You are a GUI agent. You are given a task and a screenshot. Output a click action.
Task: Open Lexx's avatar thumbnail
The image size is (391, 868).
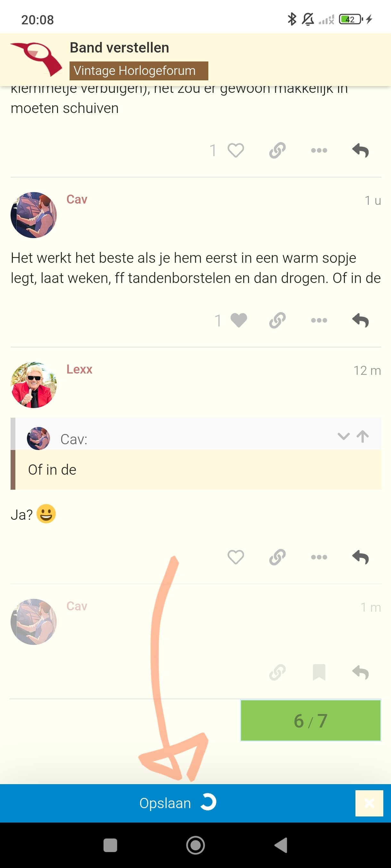[33, 385]
